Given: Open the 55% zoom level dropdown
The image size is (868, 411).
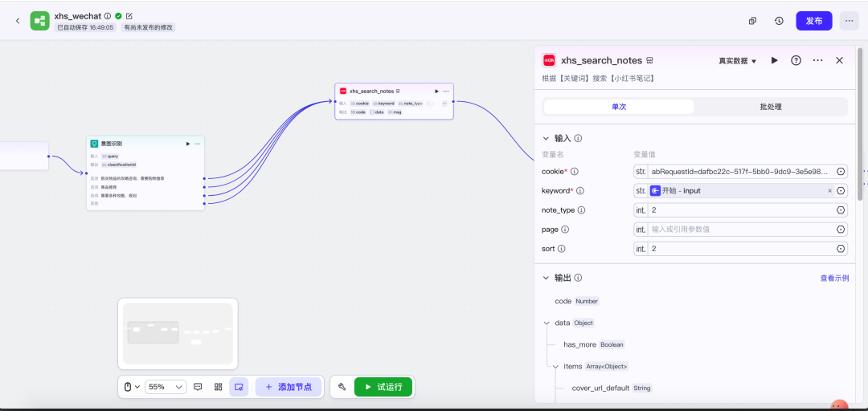Looking at the screenshot, I should pyautogui.click(x=166, y=387).
